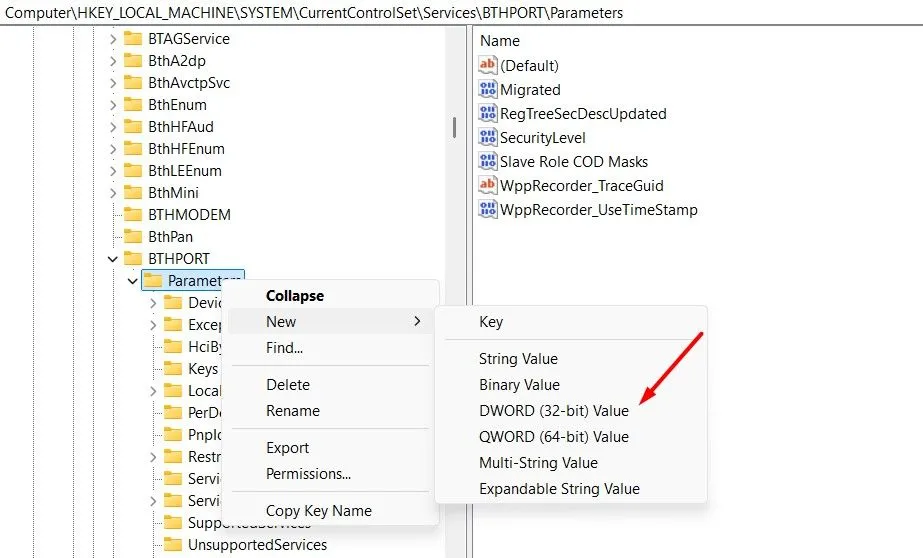This screenshot has height=558, width=923.
Task: Click the tree pane vertical scrollbar
Action: [455, 128]
